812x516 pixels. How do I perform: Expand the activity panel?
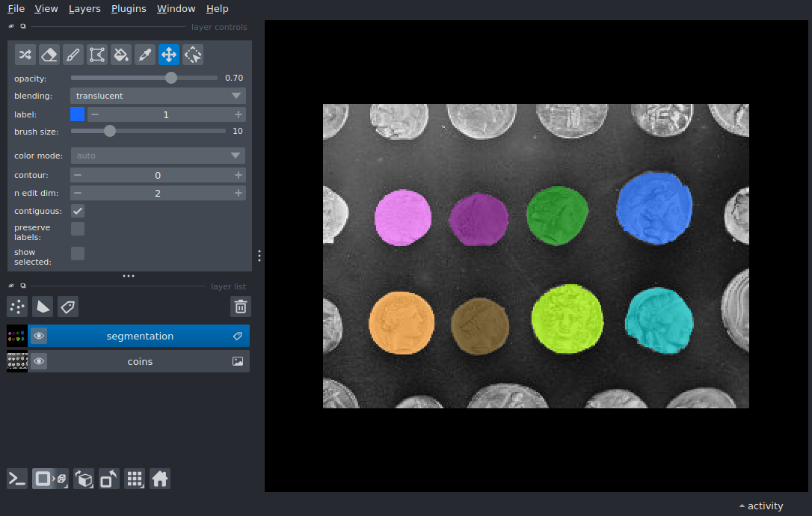(x=761, y=506)
